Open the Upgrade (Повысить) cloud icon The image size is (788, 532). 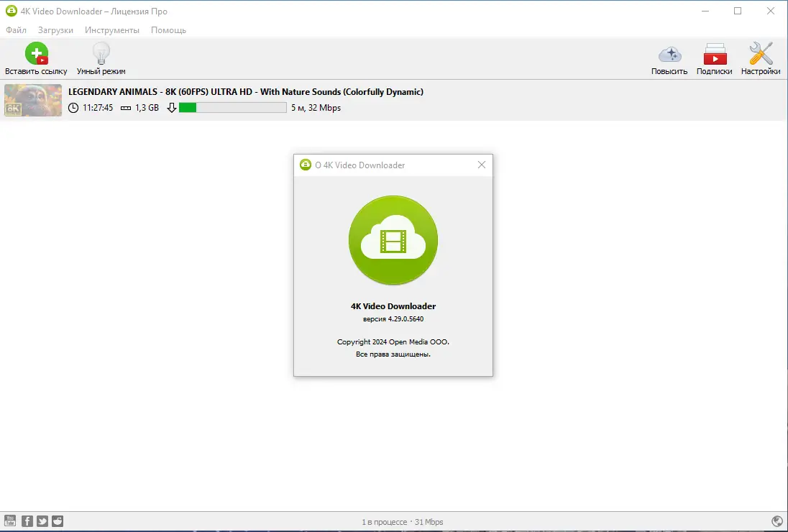[x=669, y=54]
